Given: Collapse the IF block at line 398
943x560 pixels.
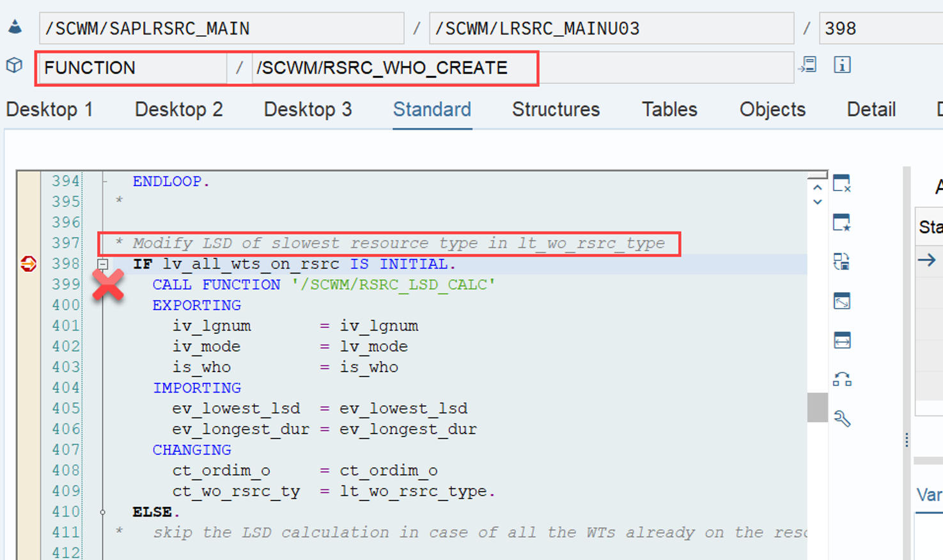Looking at the screenshot, I should pyautogui.click(x=103, y=264).
